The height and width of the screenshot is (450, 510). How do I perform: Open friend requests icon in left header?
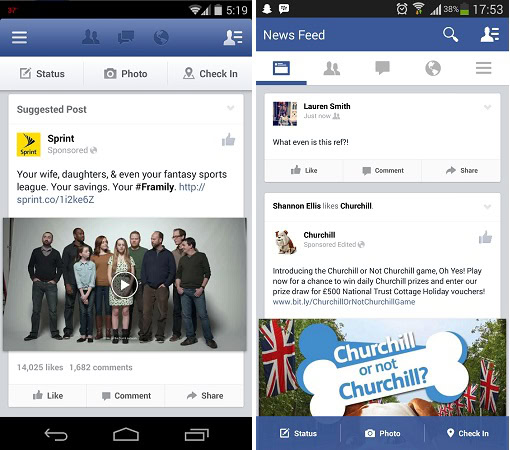[91, 37]
